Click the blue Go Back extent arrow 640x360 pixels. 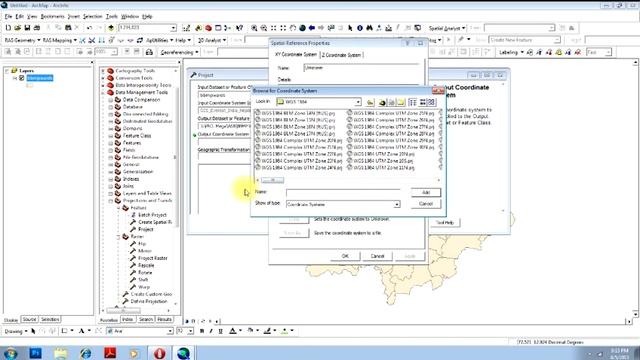click(x=312, y=28)
